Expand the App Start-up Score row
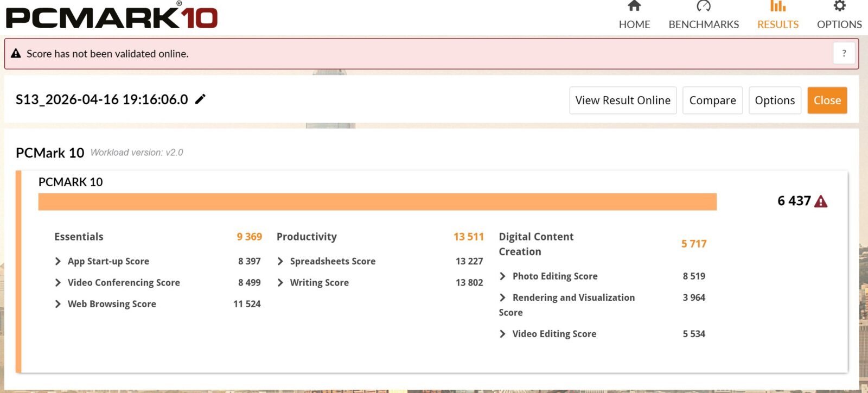 [58, 262]
